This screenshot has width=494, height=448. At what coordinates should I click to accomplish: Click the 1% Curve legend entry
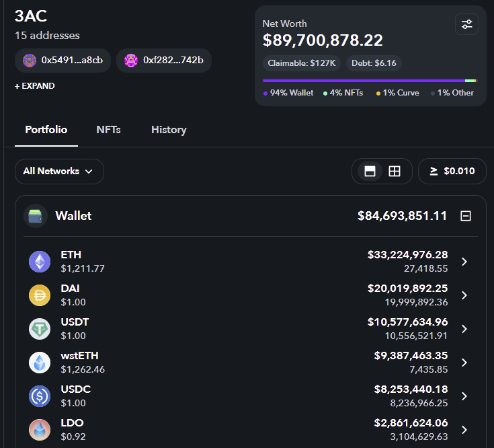coord(398,93)
